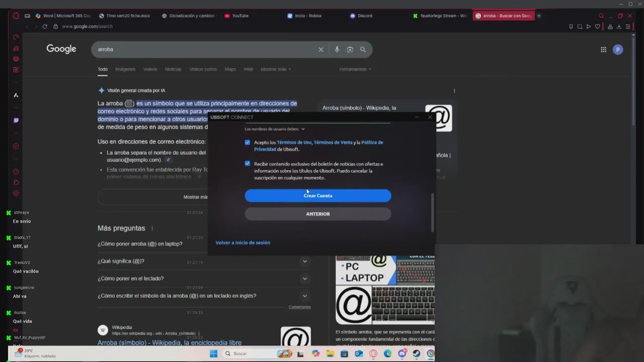Open Steam from the taskbar
The width and height of the screenshot is (644, 362).
[x=417, y=353]
